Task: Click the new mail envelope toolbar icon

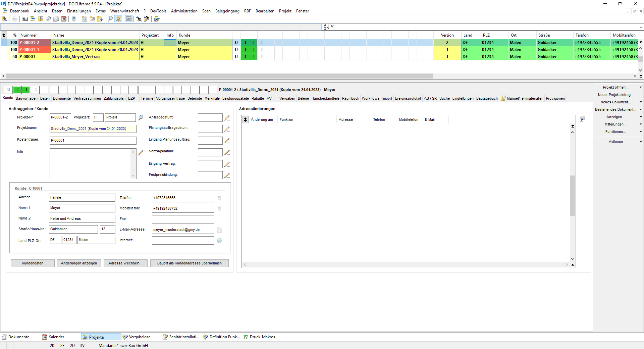Action: coord(92,19)
